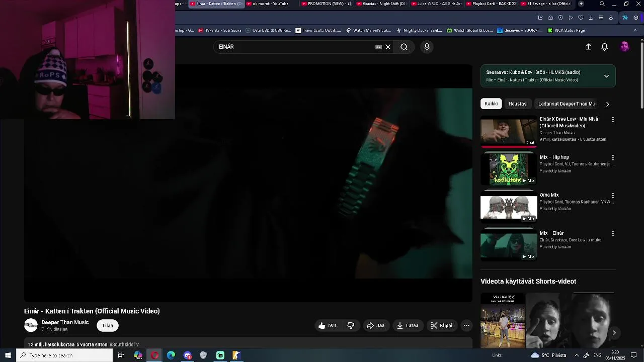This screenshot has height=362, width=644.
Task: Expand the bookmarks bar overflow chevron
Action: coord(635,30)
